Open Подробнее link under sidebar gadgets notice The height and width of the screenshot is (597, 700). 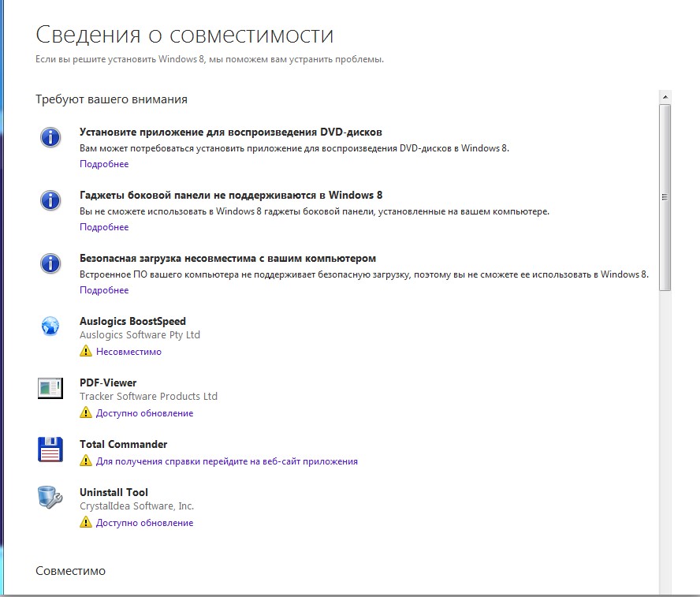point(104,227)
